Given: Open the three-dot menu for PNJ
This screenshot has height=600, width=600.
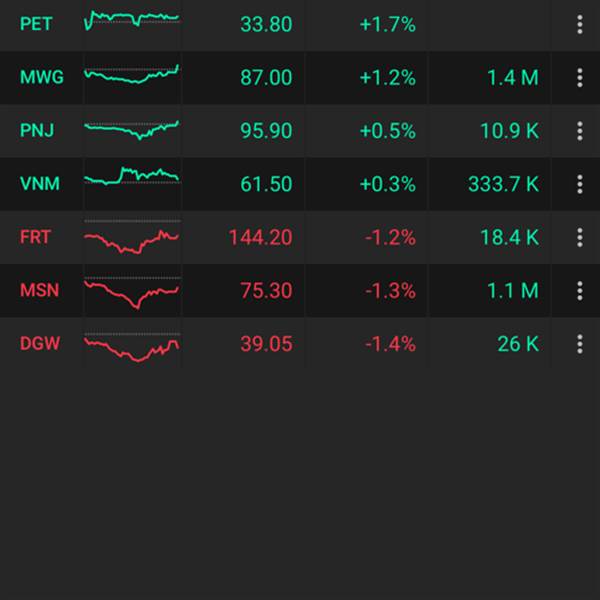Looking at the screenshot, I should click(x=579, y=131).
